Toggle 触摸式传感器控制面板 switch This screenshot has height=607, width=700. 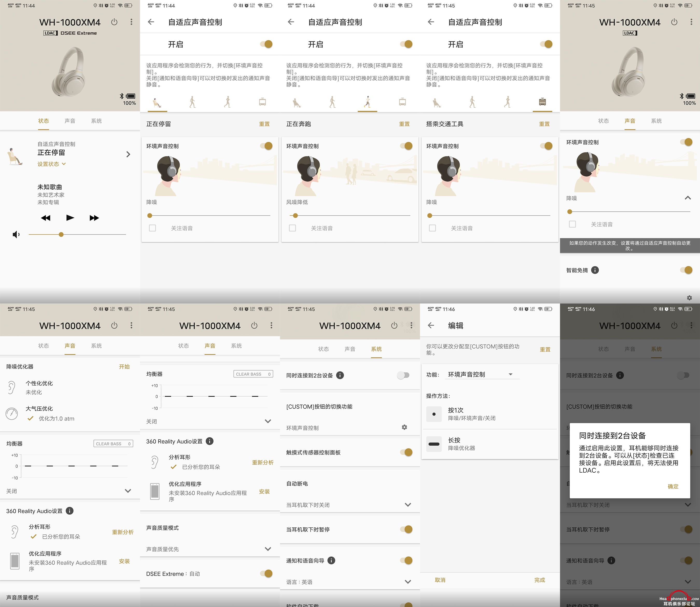coord(406,452)
